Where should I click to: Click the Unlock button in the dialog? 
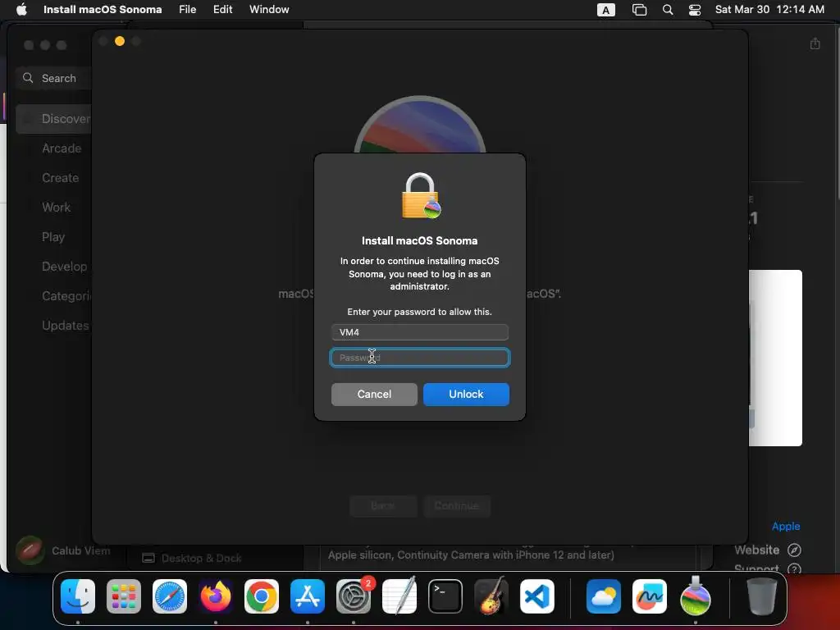click(466, 395)
